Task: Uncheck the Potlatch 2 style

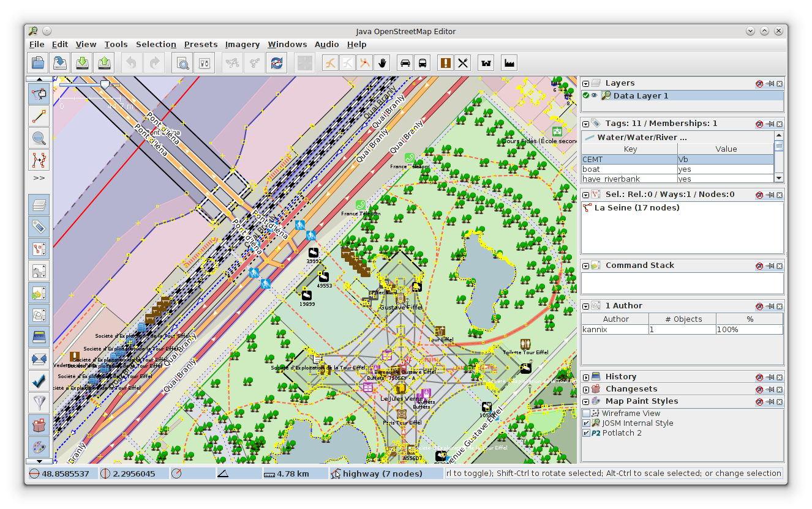Action: click(586, 433)
